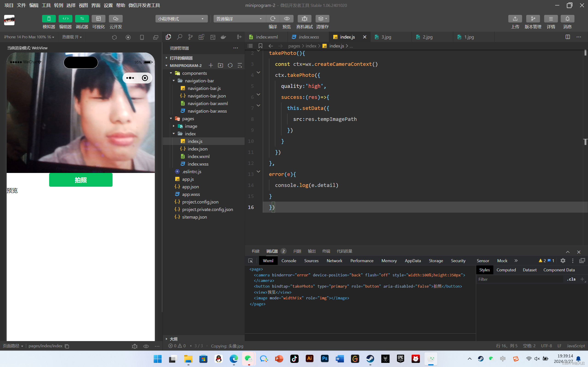Toggle the debugger (调试器) panel

pyautogui.click(x=82, y=19)
